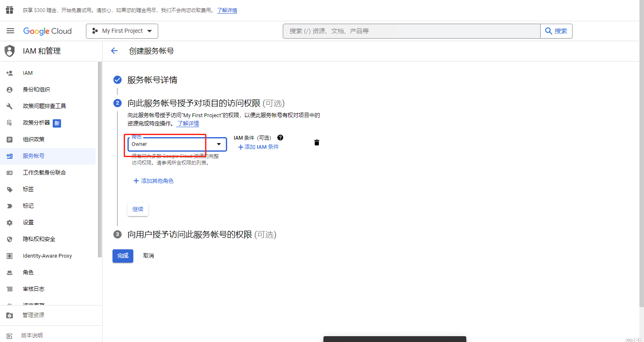Click the 审核日志 lines icon
The width and height of the screenshot is (644, 342).
[10, 289]
